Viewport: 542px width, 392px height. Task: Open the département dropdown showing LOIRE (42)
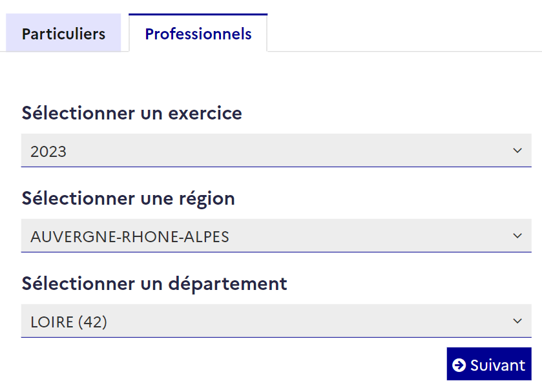(276, 321)
